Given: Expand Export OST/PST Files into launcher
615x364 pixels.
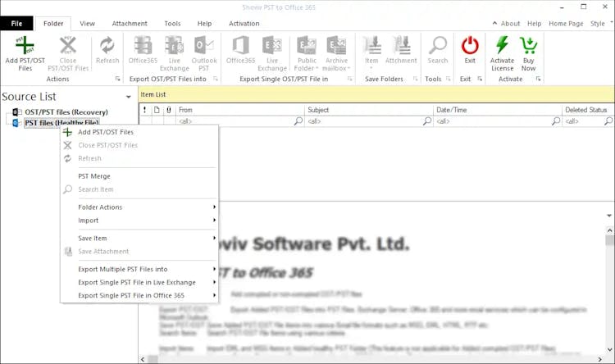Looking at the screenshot, I should pos(216,79).
